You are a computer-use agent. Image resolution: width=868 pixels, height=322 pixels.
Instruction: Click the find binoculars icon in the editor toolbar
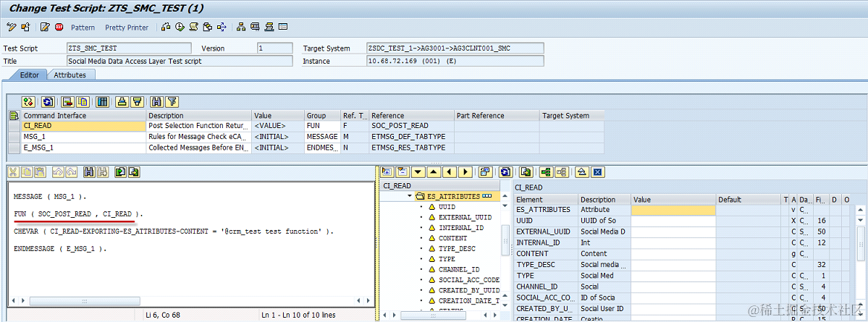tap(88, 172)
